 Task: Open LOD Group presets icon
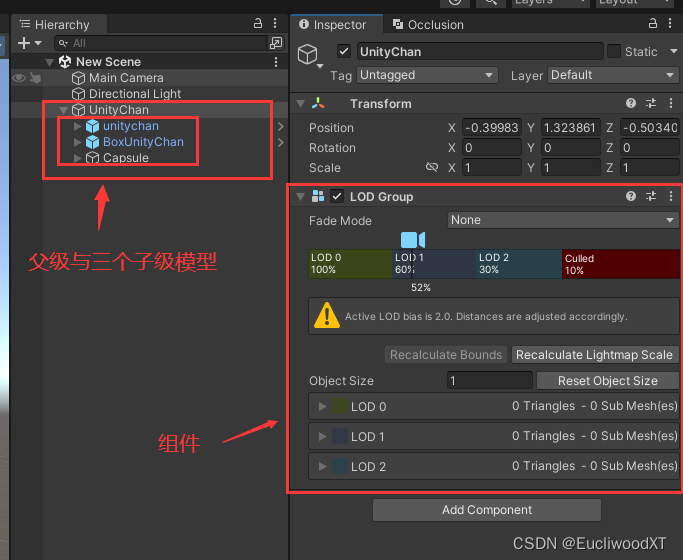pyautogui.click(x=651, y=196)
